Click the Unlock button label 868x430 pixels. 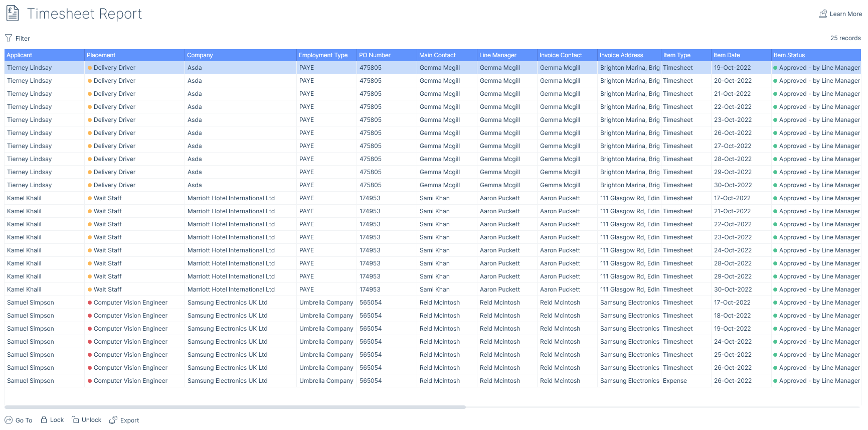coord(91,420)
